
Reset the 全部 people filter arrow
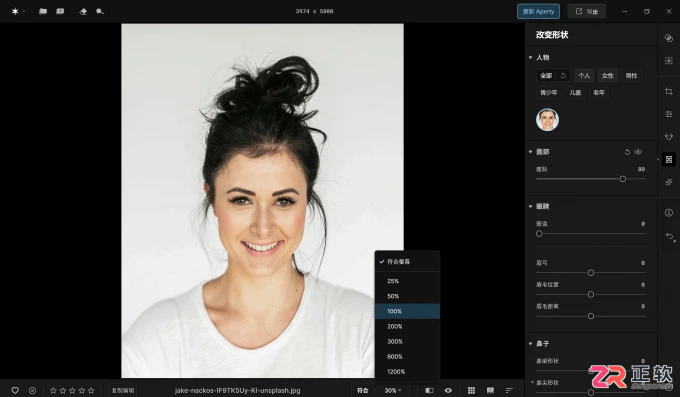563,75
